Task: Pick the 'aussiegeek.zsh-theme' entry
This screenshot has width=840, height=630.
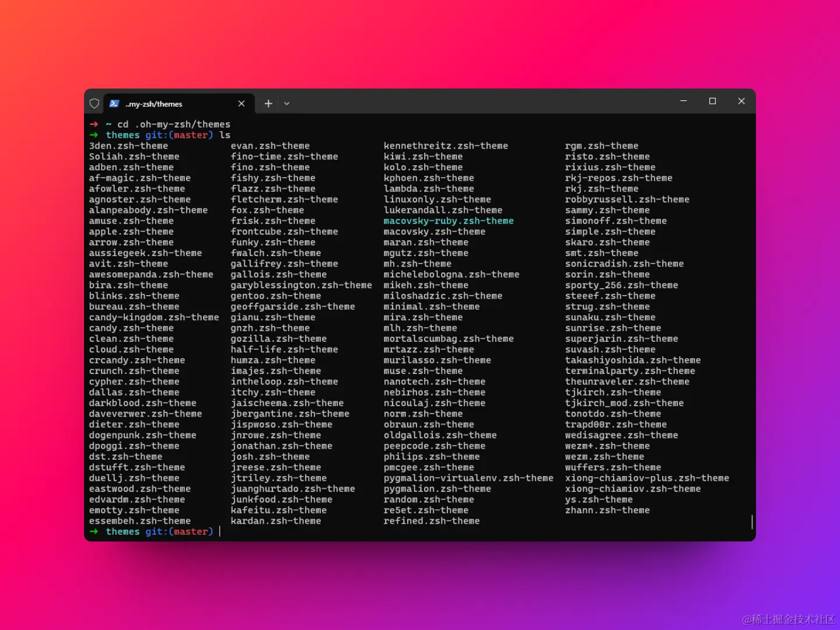Action: 145,253
